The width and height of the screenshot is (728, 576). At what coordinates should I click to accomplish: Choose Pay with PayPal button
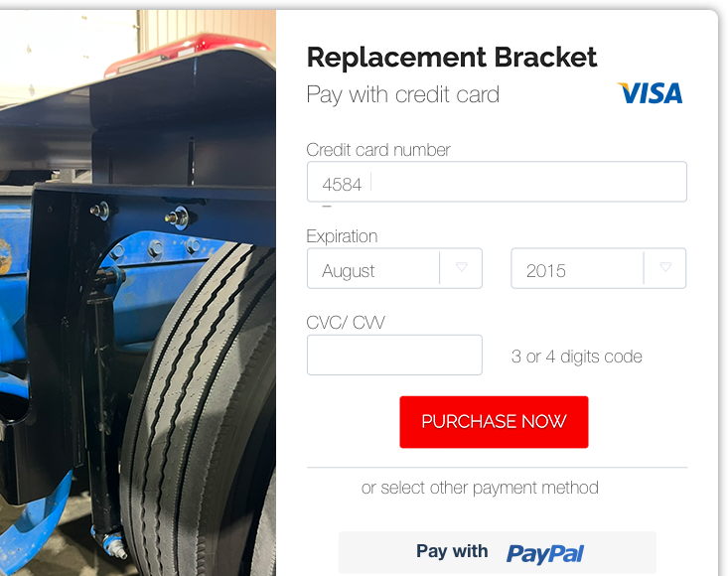498,552
